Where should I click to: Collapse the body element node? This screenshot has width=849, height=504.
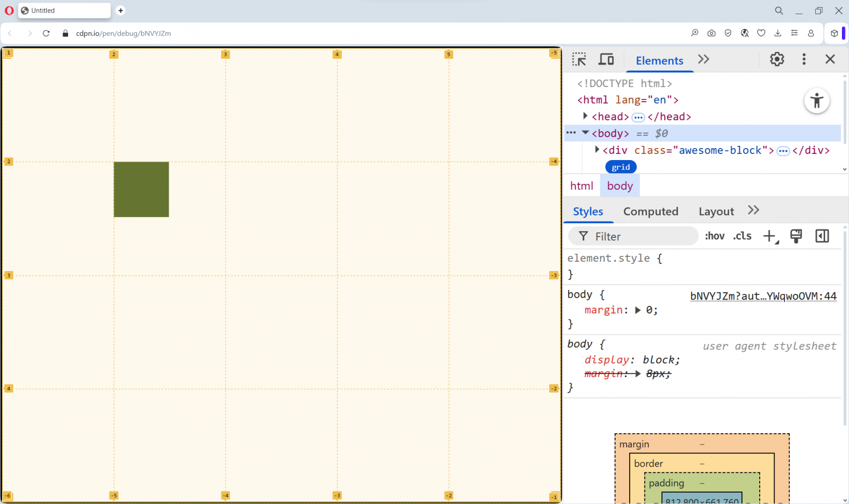click(586, 132)
